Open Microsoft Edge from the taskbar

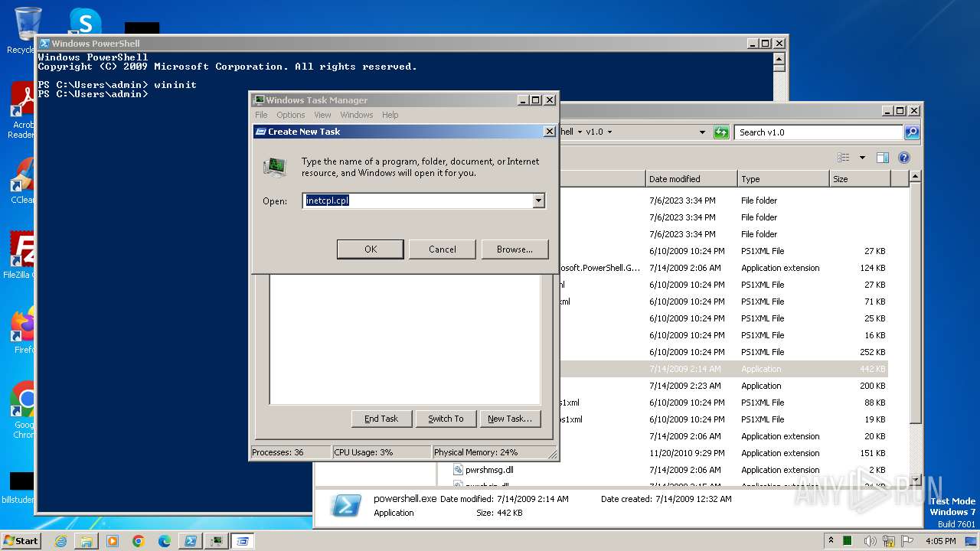[165, 541]
